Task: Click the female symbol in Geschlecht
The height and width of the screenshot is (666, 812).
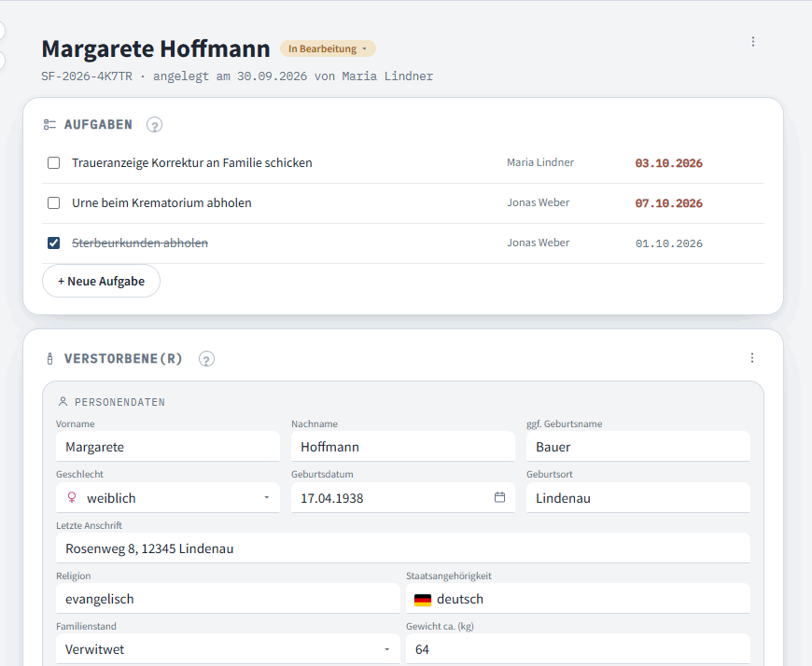Action: (x=72, y=498)
